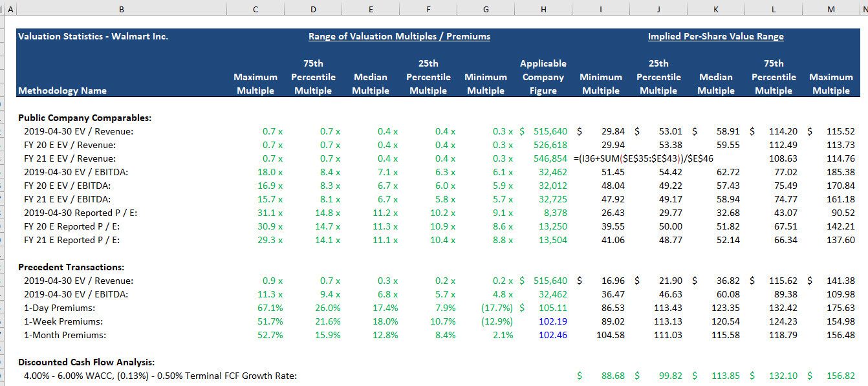Click the 7.1 x median multiple cell

pyautogui.click(x=387, y=172)
